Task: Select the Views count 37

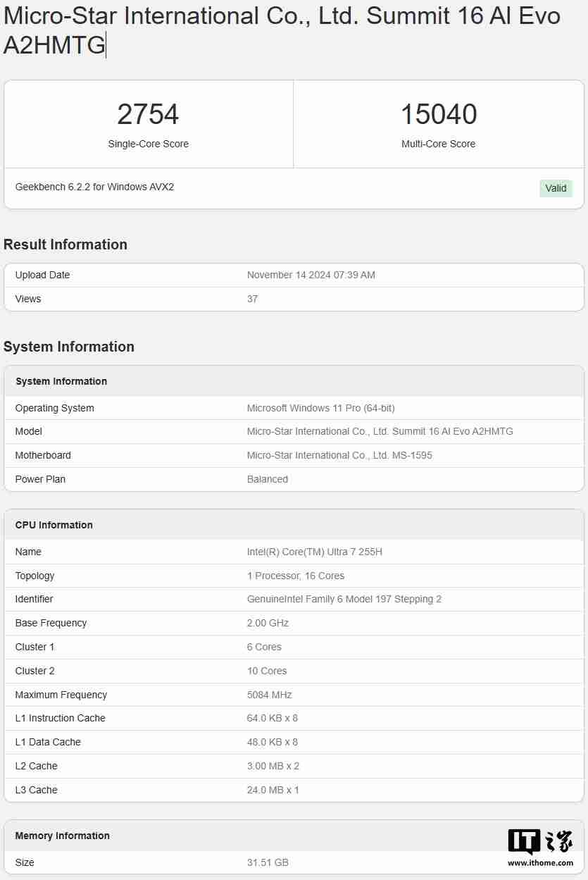Action: pyautogui.click(x=252, y=299)
